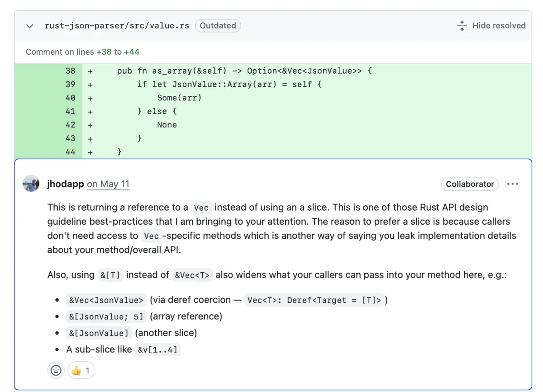Click line number 38 in diff

71,71
